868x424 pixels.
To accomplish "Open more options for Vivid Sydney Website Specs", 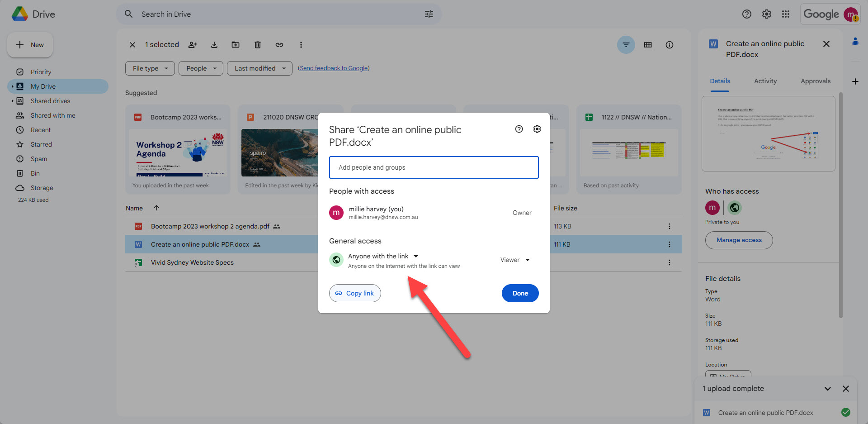I will pyautogui.click(x=670, y=262).
